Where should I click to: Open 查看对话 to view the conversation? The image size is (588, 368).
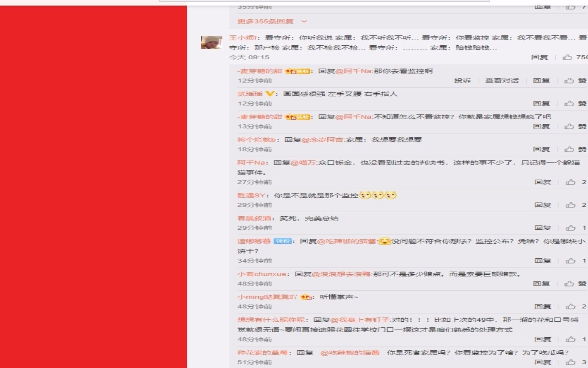coord(502,80)
